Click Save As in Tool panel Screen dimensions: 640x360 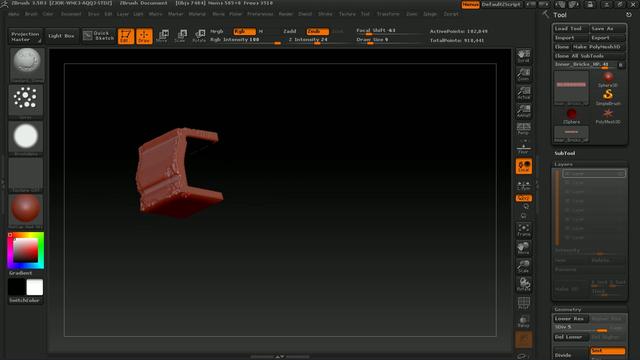(x=608, y=29)
